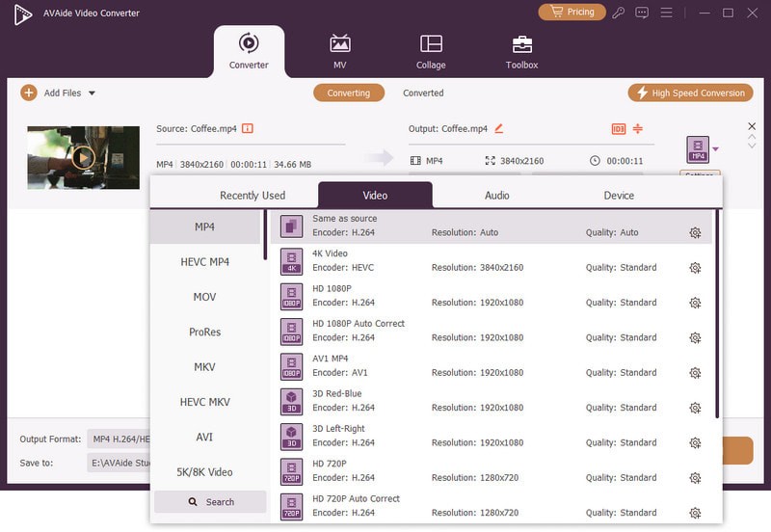Click the AV1 MP4 preset icon

[292, 367]
